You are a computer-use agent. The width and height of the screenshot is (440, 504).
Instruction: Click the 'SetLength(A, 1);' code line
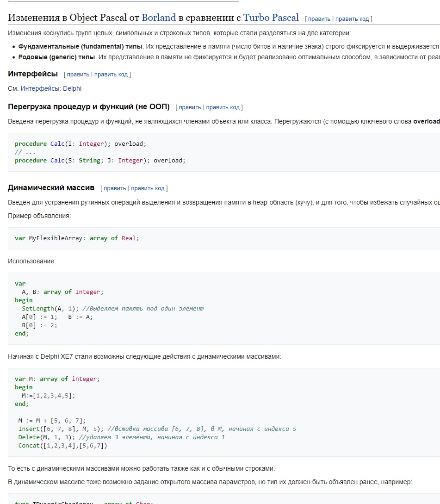coord(112,309)
